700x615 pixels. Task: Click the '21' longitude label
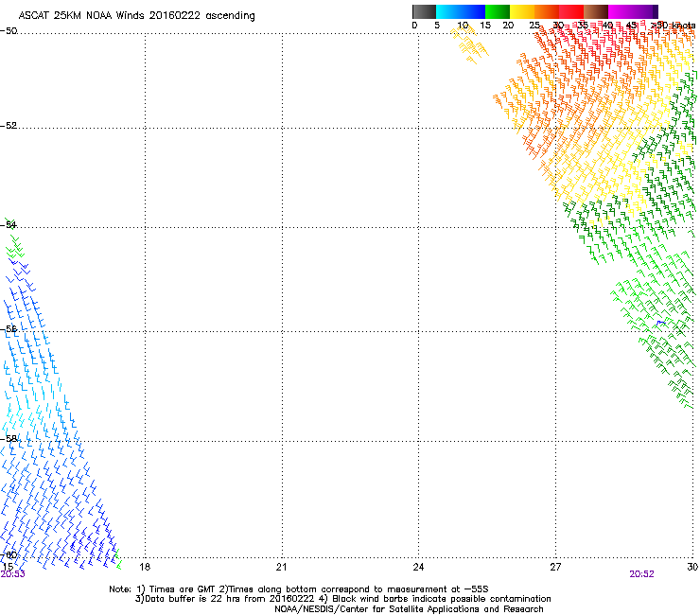coord(281,567)
